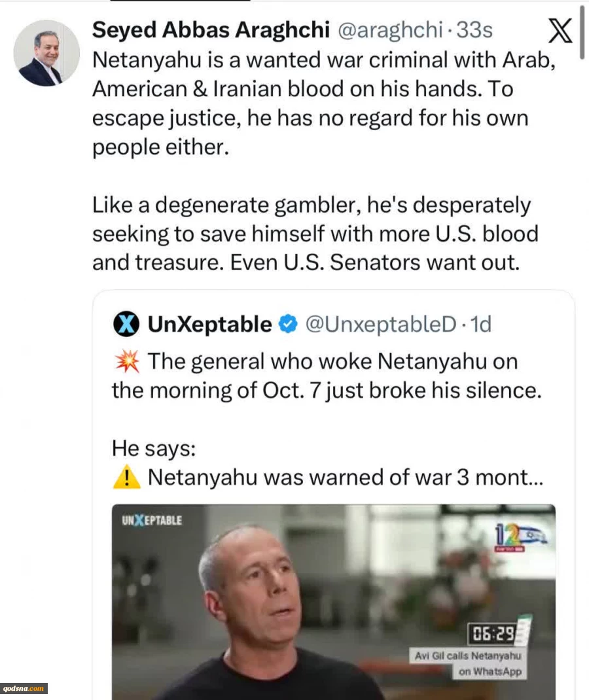Click the Channel 12 logo in video
This screenshot has height=700, width=589.
pos(521,538)
